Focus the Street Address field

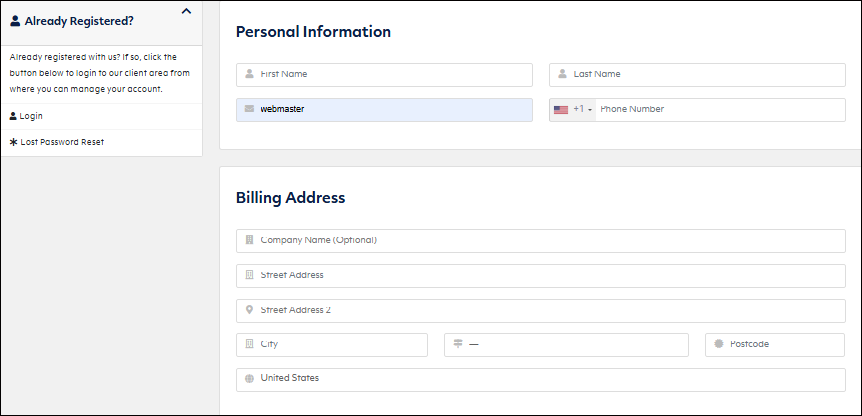point(541,276)
